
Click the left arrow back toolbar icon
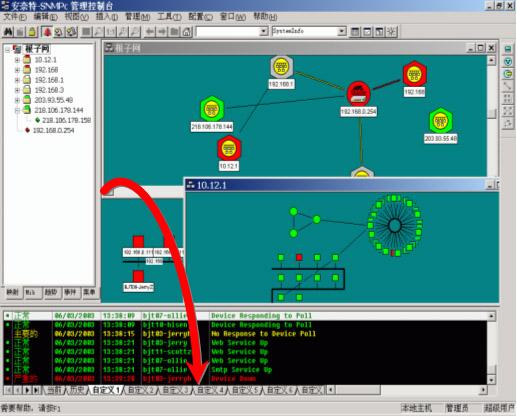pyautogui.click(x=150, y=32)
